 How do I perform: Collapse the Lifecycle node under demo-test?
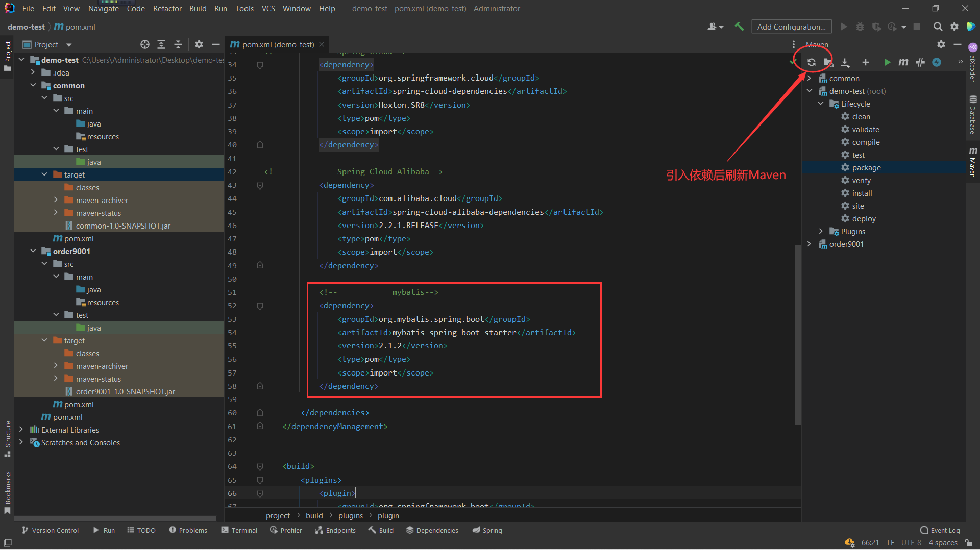point(821,104)
